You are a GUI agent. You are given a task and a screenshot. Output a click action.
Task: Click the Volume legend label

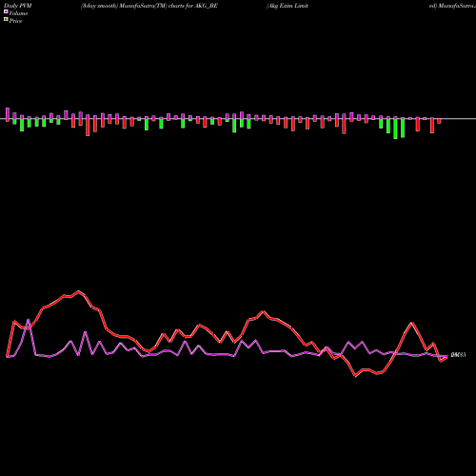click(x=18, y=13)
